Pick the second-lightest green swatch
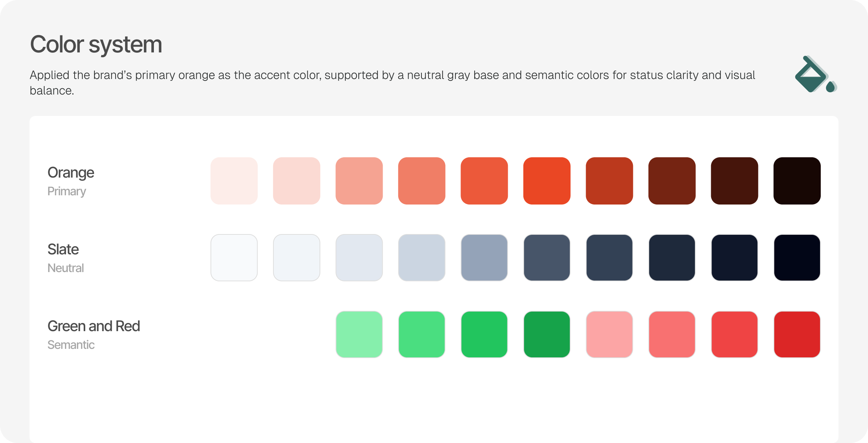868x443 pixels. (422, 334)
